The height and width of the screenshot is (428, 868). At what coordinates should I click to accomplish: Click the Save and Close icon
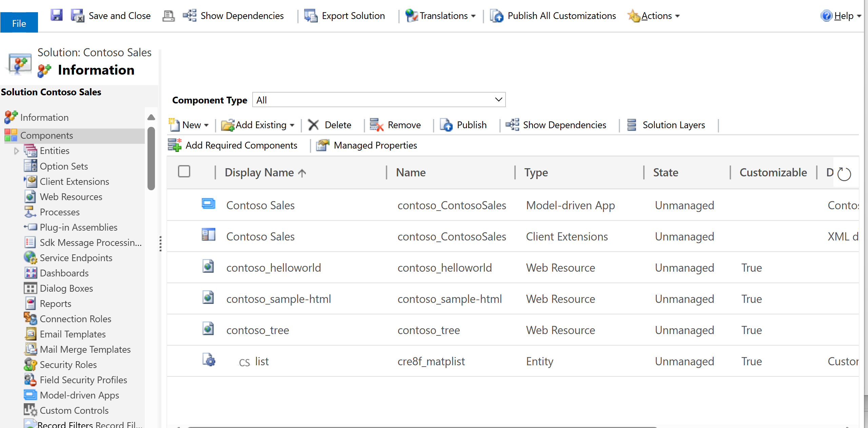(78, 15)
